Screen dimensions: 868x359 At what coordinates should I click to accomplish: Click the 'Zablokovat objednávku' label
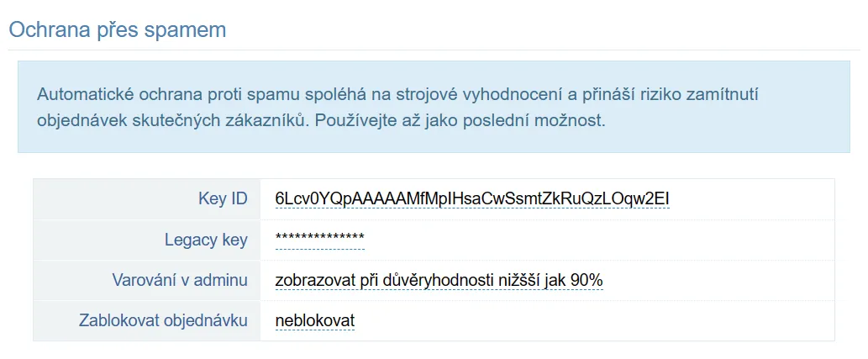click(x=163, y=321)
